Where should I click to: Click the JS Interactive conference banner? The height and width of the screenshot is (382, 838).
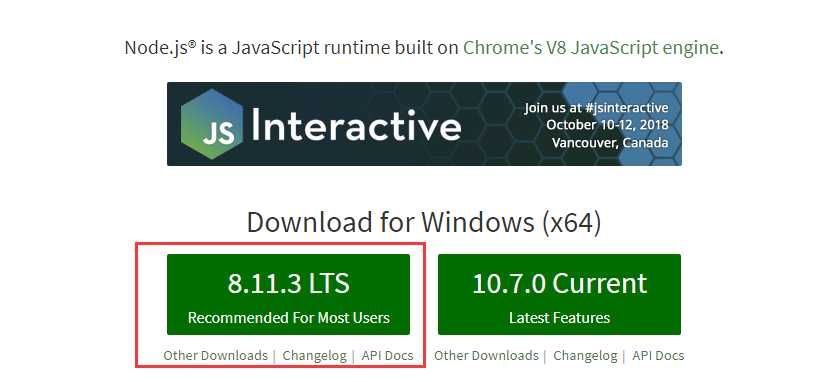click(424, 124)
